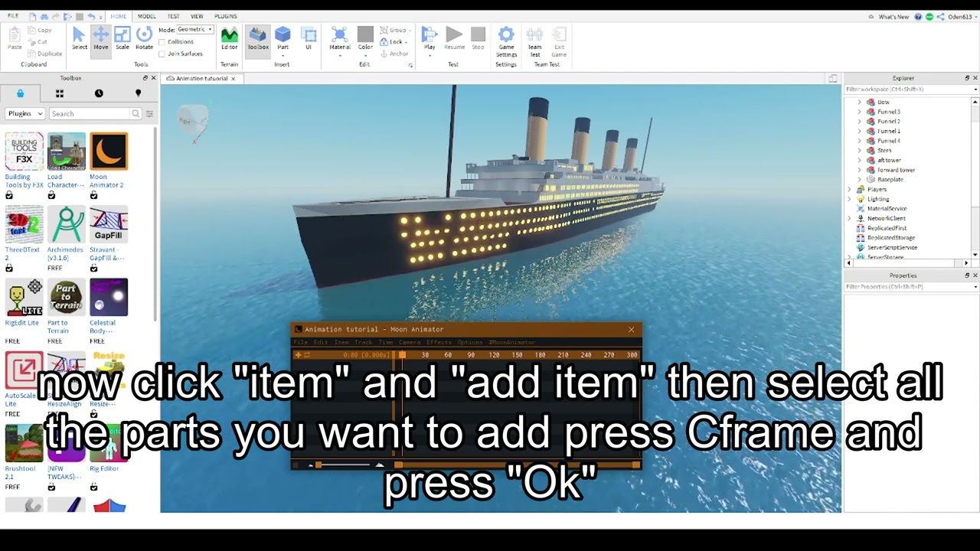This screenshot has height=551, width=980.
Task: Expand the Lighting service
Action: pos(849,199)
